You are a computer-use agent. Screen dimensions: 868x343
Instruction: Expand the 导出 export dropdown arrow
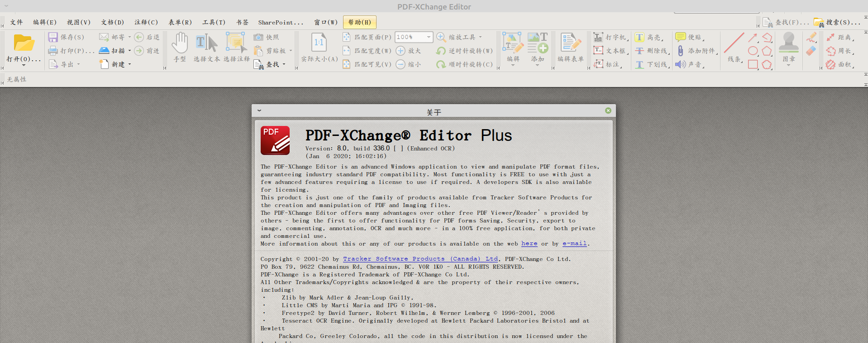tap(78, 64)
